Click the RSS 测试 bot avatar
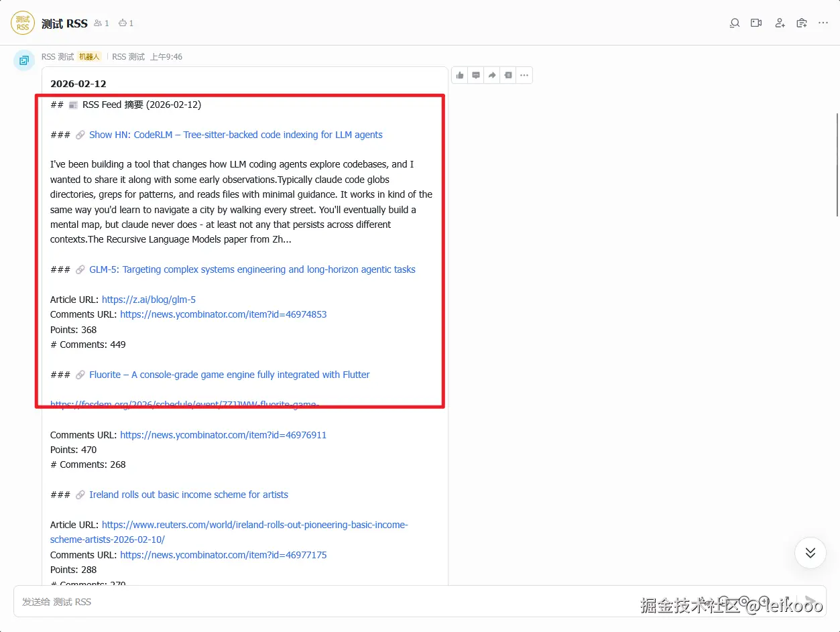Viewport: 840px width, 632px height. tap(24, 60)
